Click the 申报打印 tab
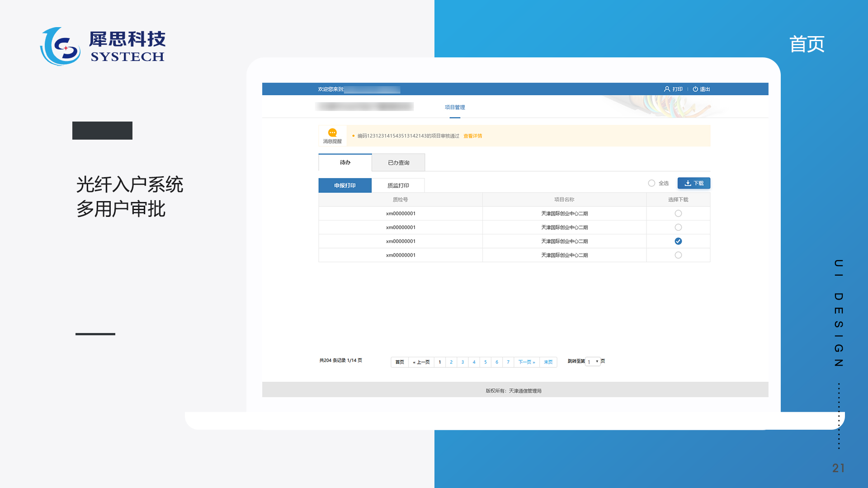 [x=345, y=185]
